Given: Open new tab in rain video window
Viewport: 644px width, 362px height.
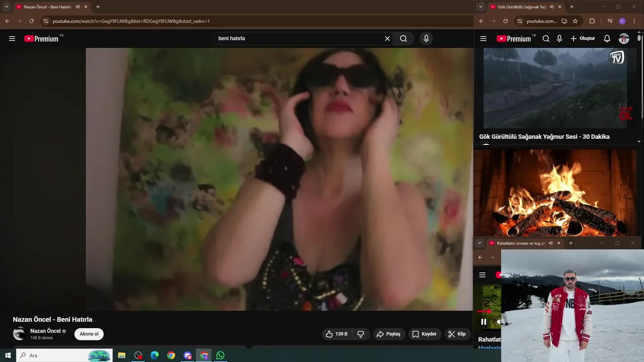Looking at the screenshot, I should [x=572, y=7].
